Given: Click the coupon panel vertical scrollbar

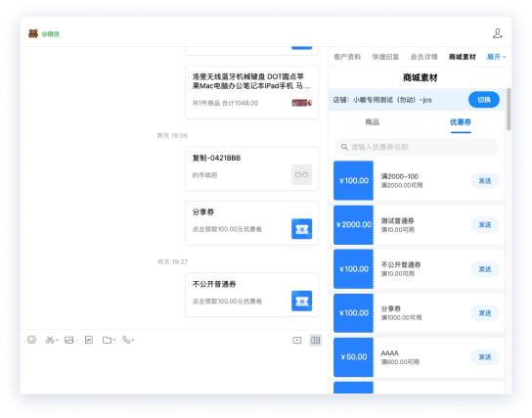Looking at the screenshot, I should 509,110.
